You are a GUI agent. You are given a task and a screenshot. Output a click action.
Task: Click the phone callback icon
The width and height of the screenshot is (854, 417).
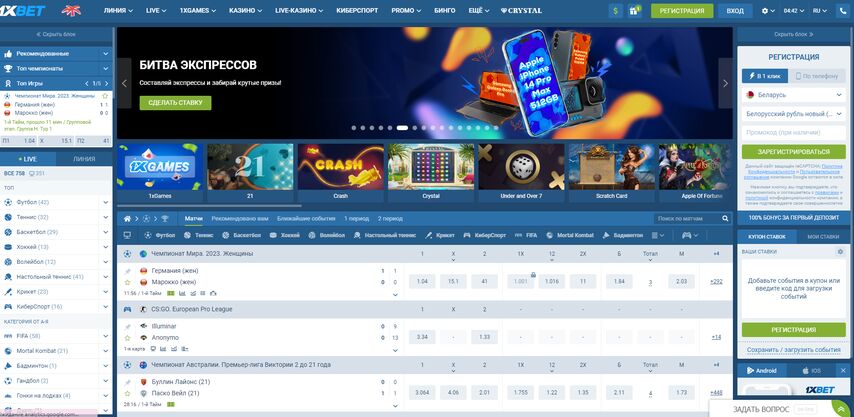coord(841,10)
